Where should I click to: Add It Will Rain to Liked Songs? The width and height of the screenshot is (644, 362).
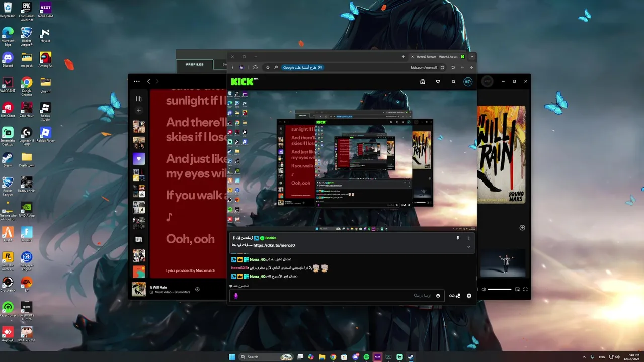(197, 289)
